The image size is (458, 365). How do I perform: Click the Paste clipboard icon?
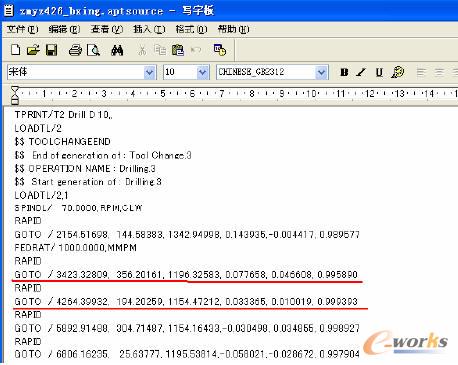pyautogui.click(x=178, y=50)
